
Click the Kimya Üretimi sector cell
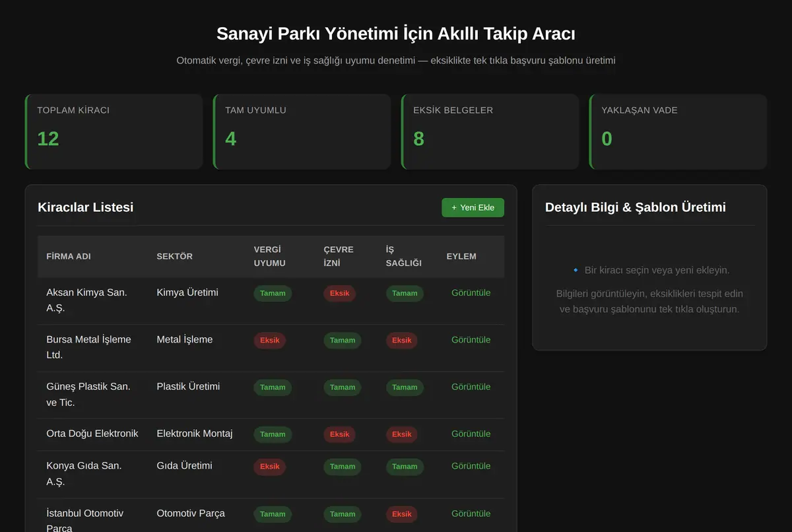187,292
